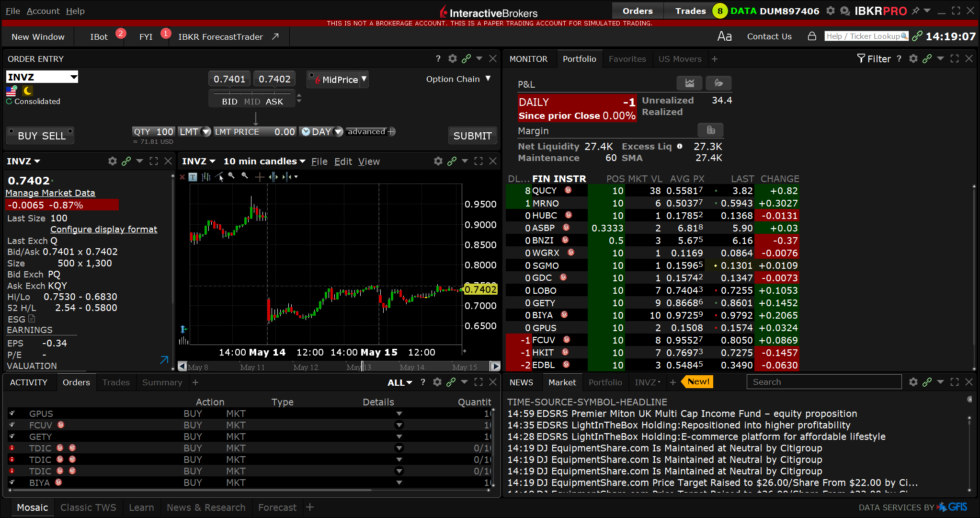Switch to US Movers tab

click(x=680, y=58)
